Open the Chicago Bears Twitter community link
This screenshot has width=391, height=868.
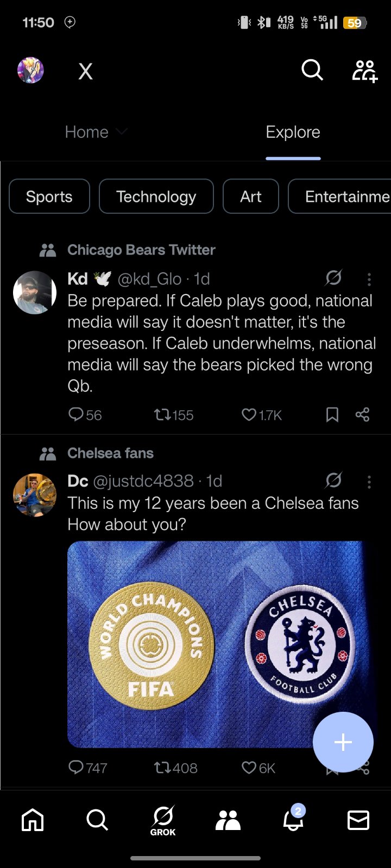[x=141, y=250]
